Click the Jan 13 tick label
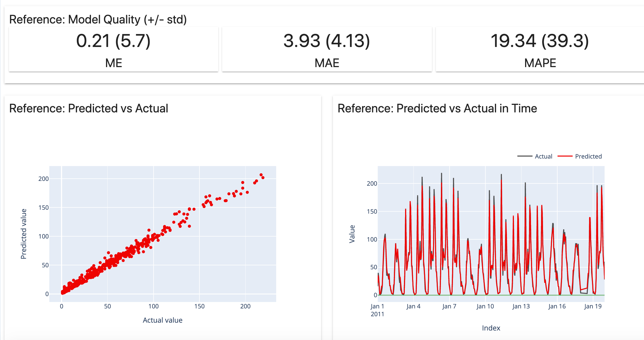The height and width of the screenshot is (340, 644). (x=521, y=306)
